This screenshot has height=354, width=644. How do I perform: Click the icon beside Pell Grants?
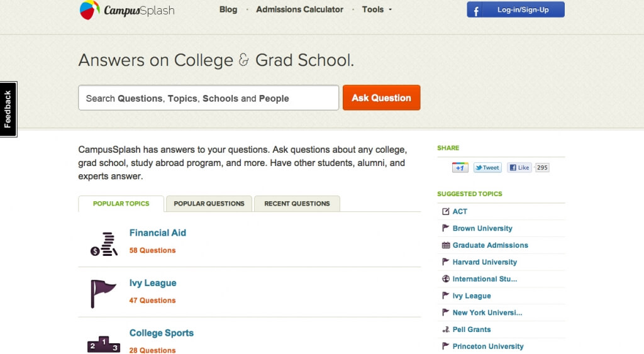click(446, 329)
